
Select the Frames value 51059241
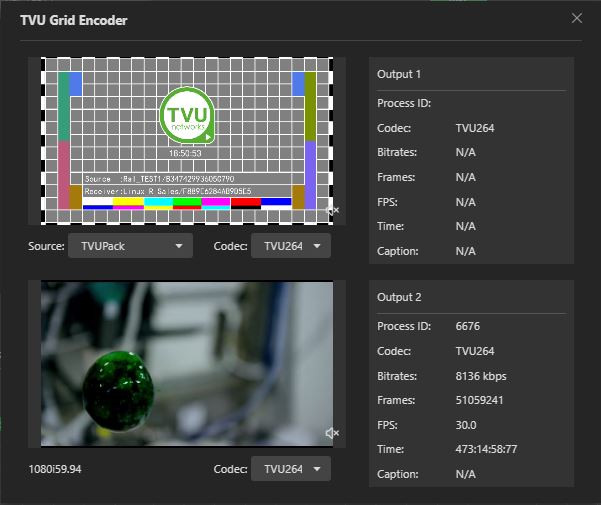click(479, 400)
